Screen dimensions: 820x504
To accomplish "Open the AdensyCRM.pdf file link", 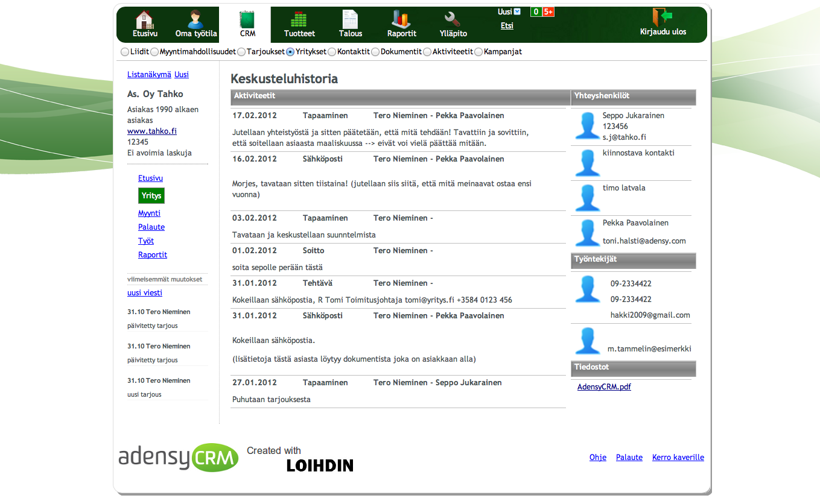I will pos(604,387).
